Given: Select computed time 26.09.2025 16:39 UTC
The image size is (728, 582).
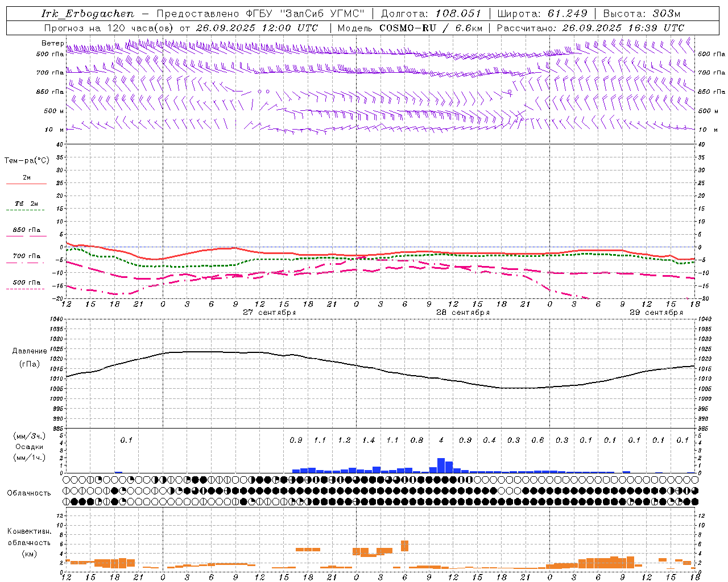Looking at the screenshot, I should 623,28.
